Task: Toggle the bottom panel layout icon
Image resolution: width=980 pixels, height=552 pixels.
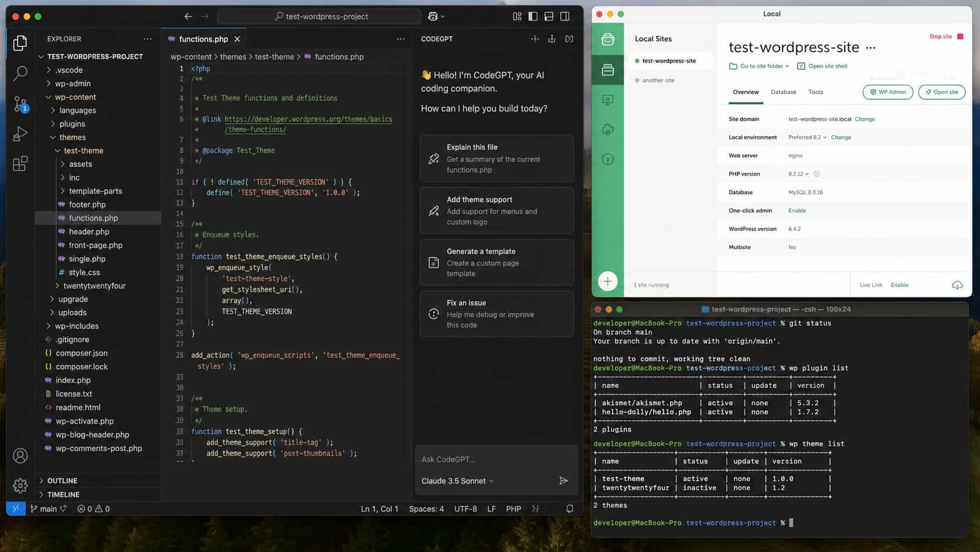Action: (549, 16)
